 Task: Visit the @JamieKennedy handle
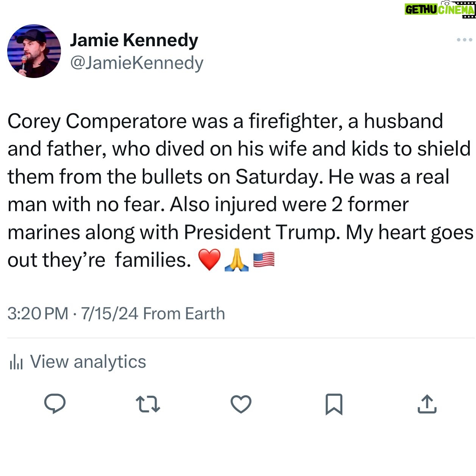click(137, 63)
